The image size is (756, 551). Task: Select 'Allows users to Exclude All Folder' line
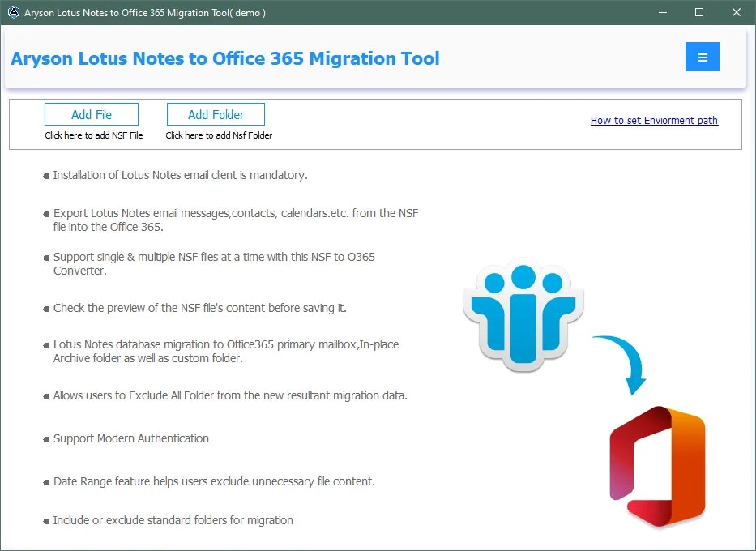[230, 395]
